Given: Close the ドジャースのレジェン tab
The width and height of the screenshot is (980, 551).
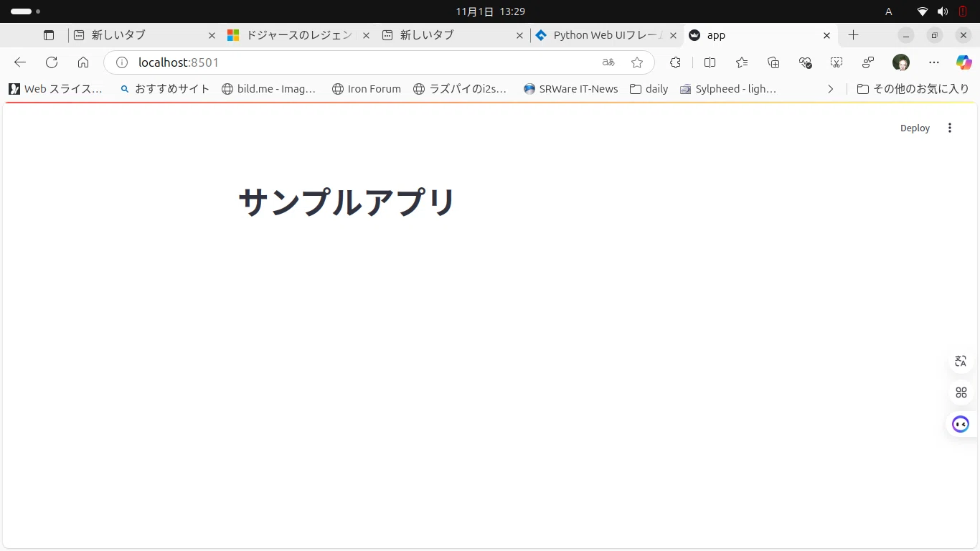Looking at the screenshot, I should coord(366,35).
